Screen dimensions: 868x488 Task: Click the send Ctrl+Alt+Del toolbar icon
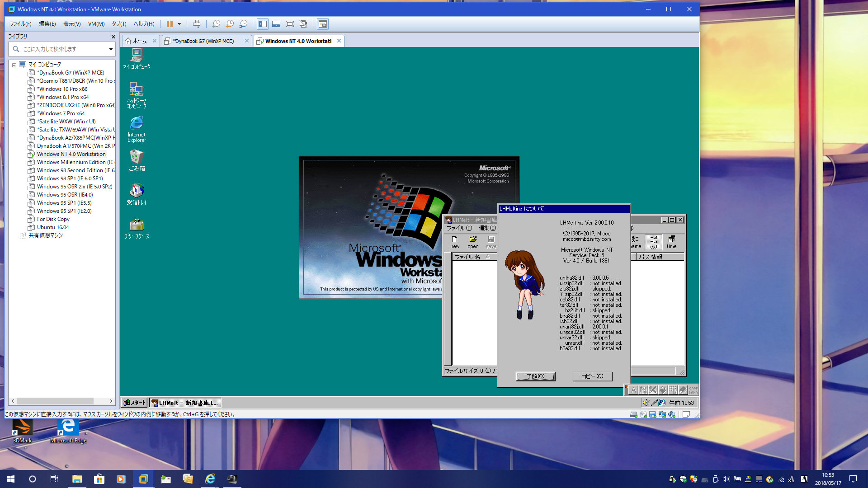coord(197,24)
